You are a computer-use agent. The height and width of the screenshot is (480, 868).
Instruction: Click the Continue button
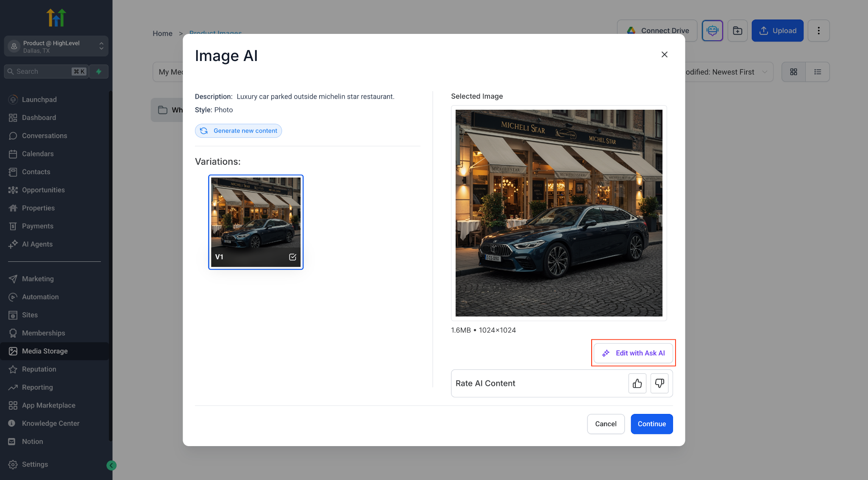(x=651, y=424)
